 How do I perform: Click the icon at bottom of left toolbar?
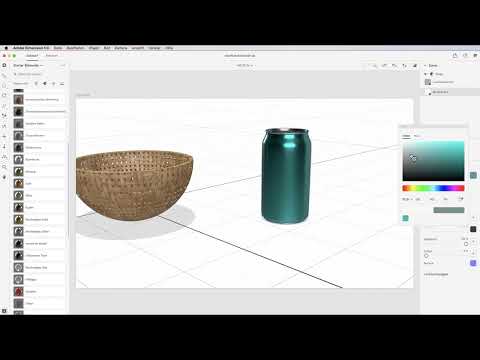[x=4, y=311]
